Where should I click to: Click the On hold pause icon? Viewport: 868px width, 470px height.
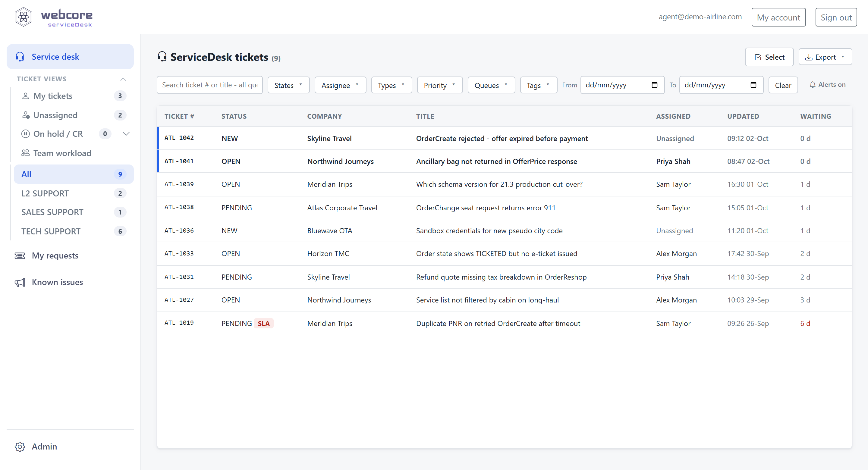click(x=25, y=134)
